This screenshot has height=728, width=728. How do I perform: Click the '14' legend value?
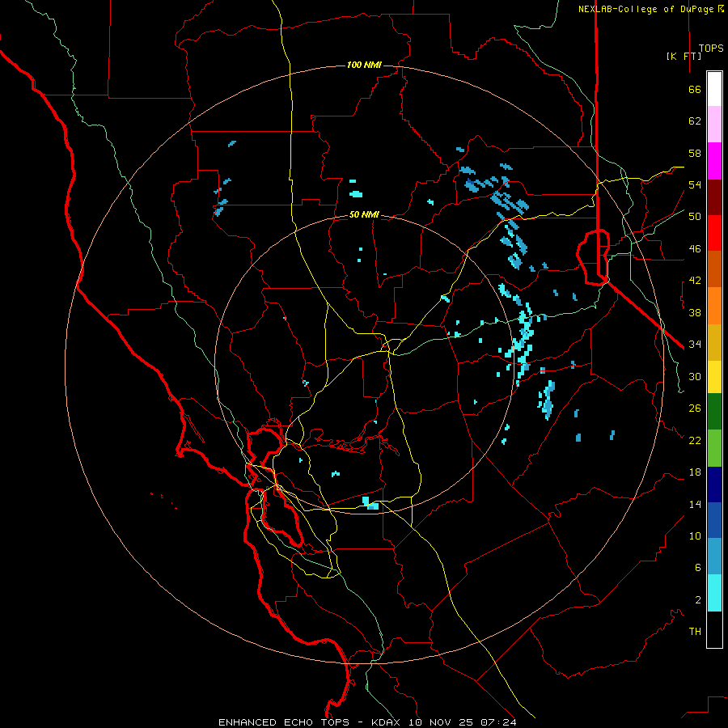click(695, 504)
